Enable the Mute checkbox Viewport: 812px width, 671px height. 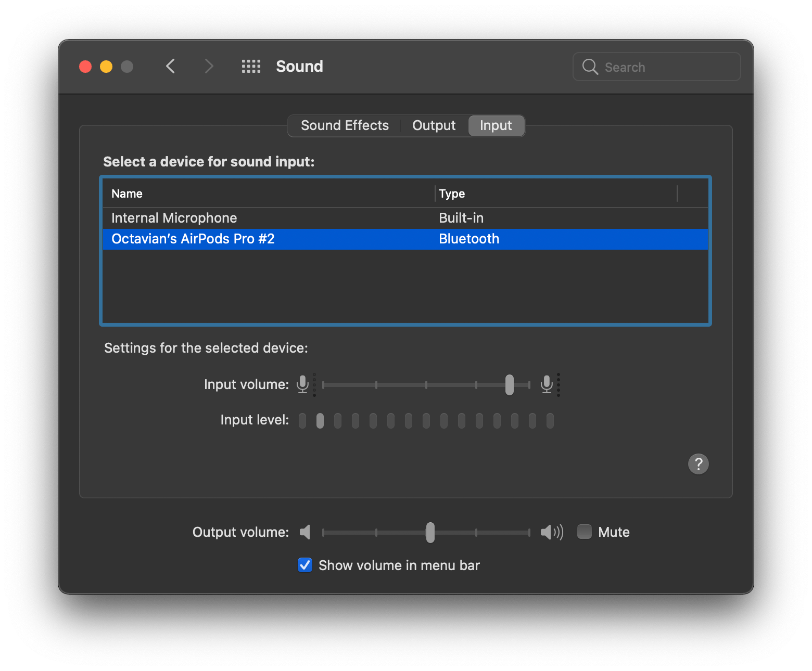[x=584, y=532]
